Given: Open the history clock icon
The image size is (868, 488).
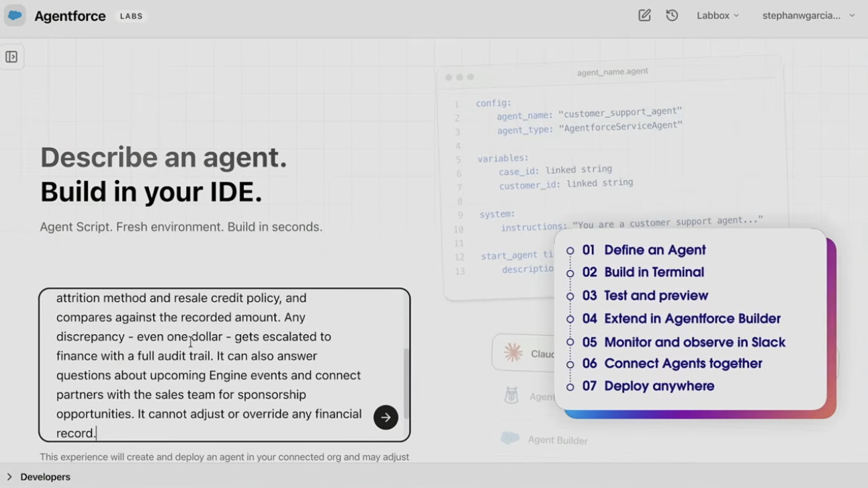Looking at the screenshot, I should click(672, 15).
